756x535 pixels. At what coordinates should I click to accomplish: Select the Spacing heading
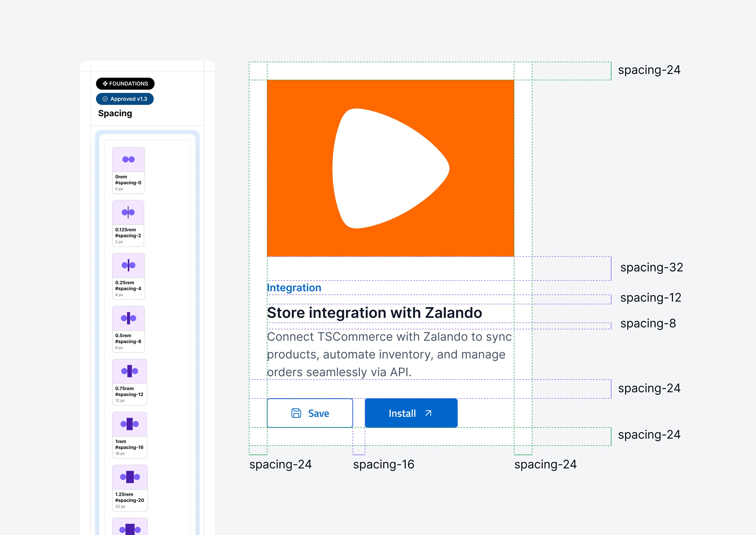tap(115, 113)
